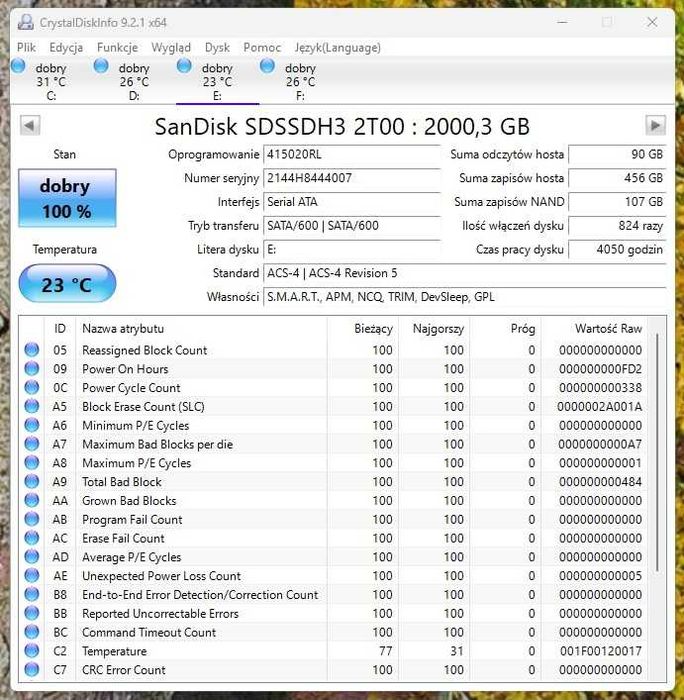The height and width of the screenshot is (700, 684).
Task: Select the C: drive status orb
Action: (18, 66)
